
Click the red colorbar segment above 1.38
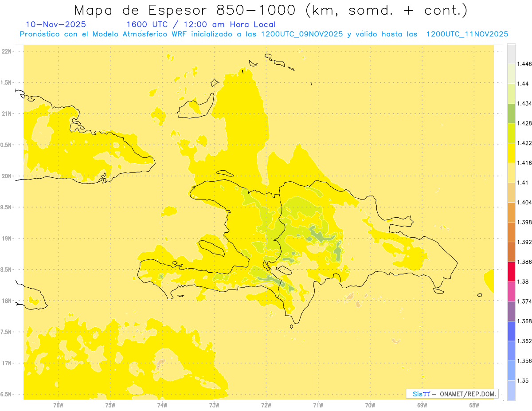coord(511,272)
